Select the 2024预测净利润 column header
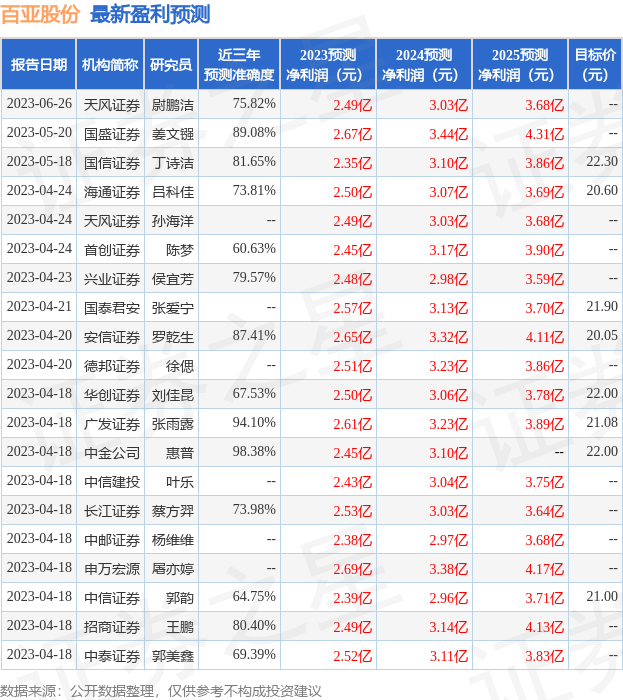Image resolution: width=623 pixels, height=700 pixels. coord(424,64)
